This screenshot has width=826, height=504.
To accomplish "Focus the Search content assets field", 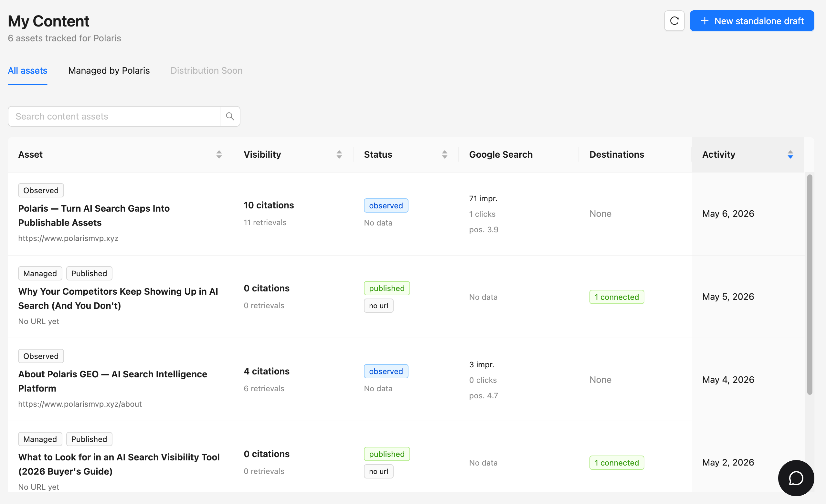I will pos(114,116).
